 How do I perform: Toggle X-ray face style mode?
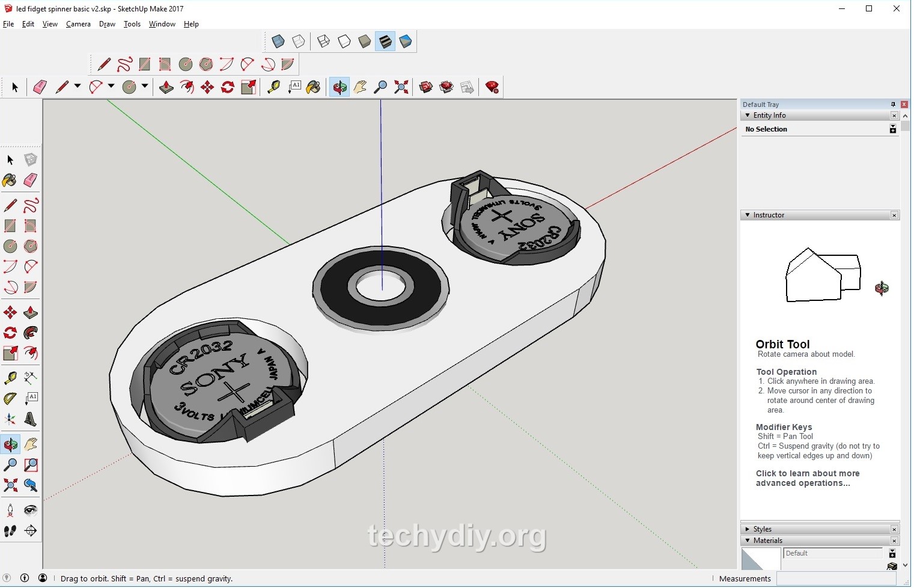point(278,41)
